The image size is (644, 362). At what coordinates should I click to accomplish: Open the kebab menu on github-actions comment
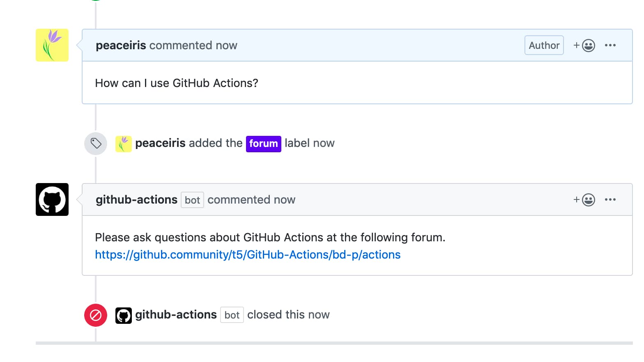611,199
